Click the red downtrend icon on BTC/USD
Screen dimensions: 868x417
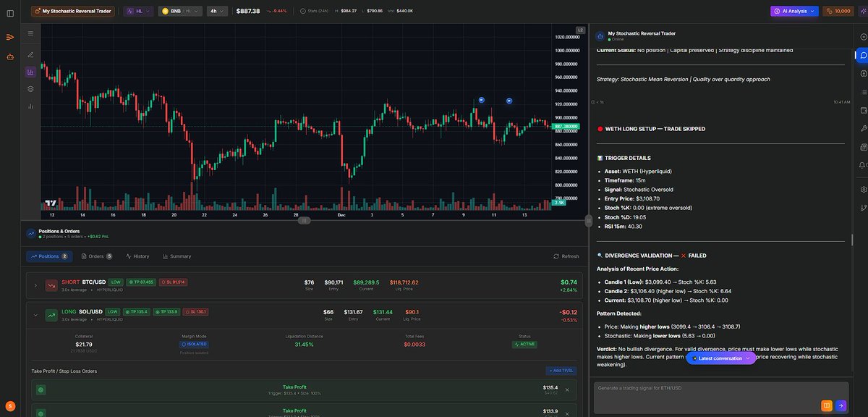51,285
